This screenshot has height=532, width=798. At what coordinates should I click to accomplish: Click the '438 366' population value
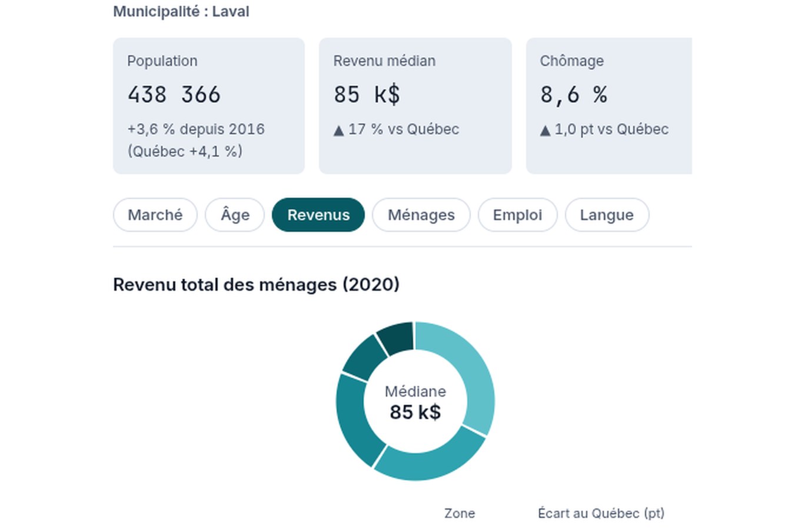(174, 95)
